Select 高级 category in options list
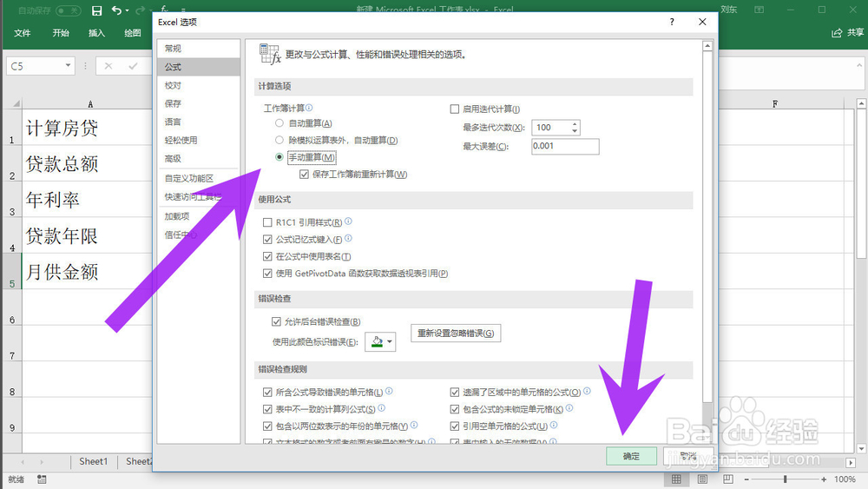 [x=199, y=158]
